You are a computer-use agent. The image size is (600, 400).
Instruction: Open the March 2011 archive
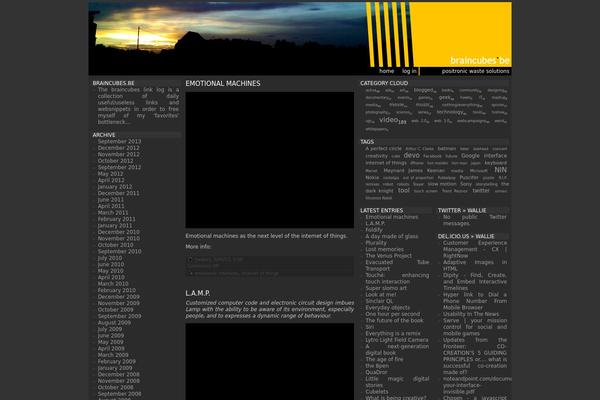coord(113,213)
